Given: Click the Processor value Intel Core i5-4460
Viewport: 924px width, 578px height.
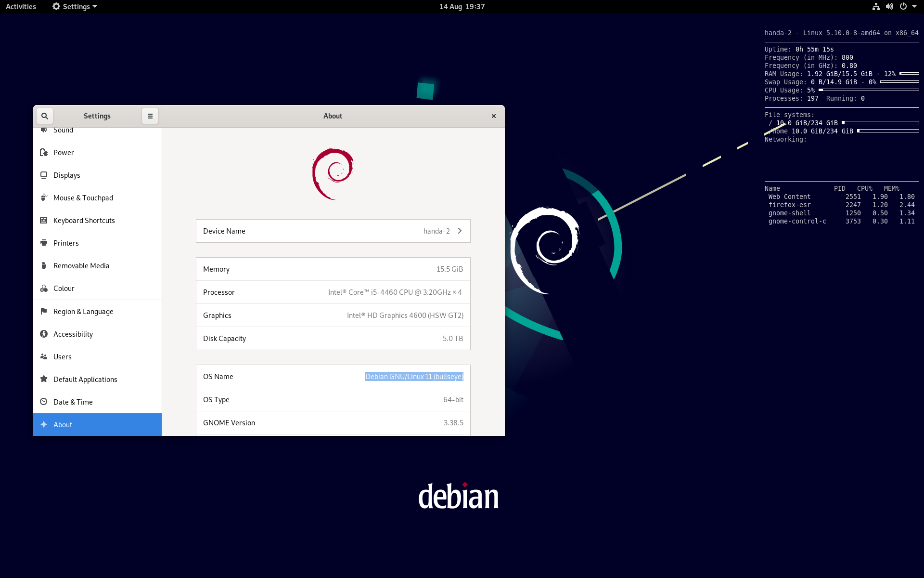Looking at the screenshot, I should point(395,292).
